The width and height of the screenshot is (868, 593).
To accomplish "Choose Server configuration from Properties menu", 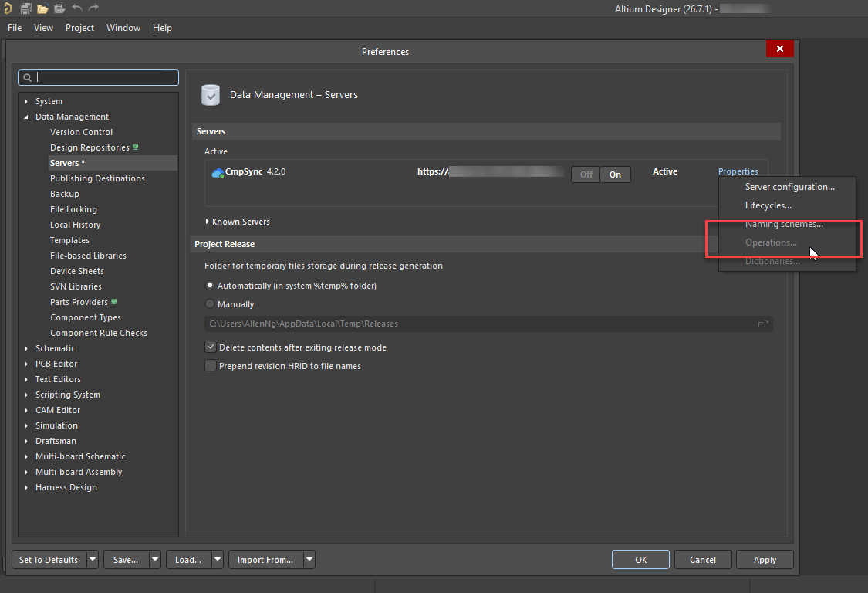I will [x=789, y=187].
